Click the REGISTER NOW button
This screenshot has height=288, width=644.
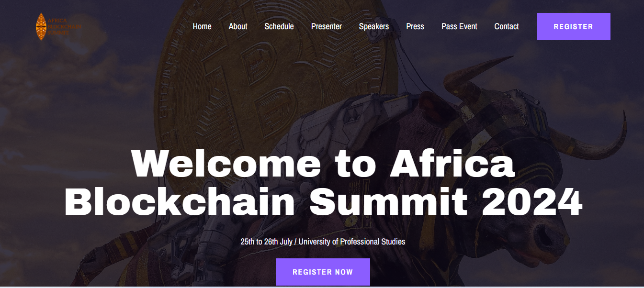click(323, 272)
